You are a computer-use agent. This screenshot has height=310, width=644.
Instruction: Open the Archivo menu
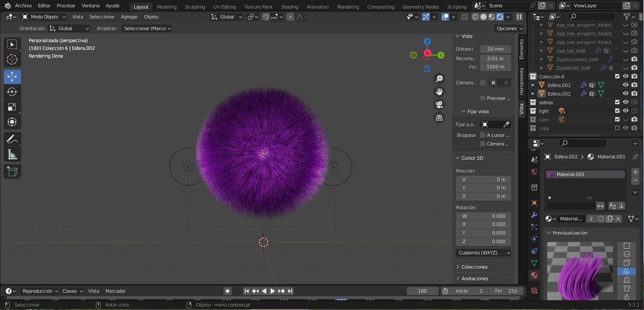pos(23,6)
